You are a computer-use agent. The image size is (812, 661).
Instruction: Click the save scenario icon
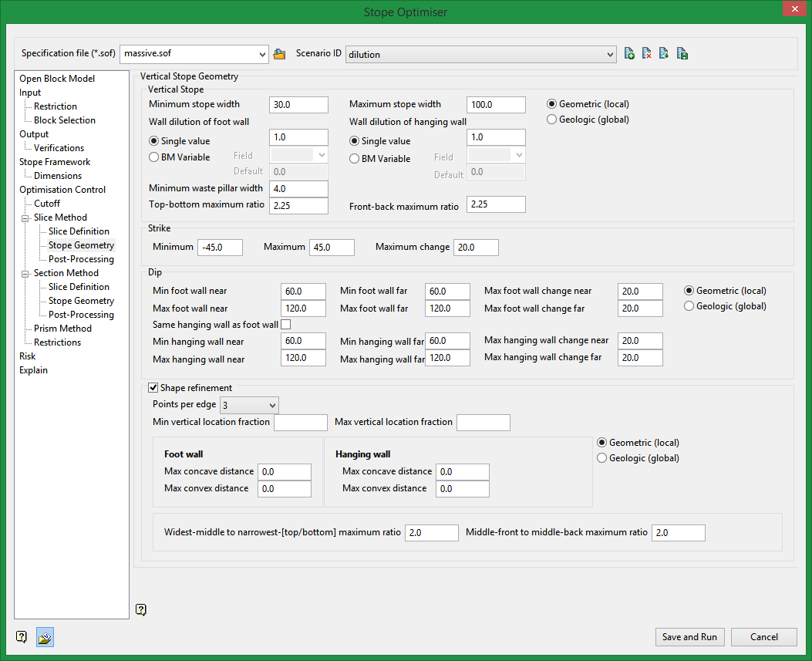pos(682,54)
